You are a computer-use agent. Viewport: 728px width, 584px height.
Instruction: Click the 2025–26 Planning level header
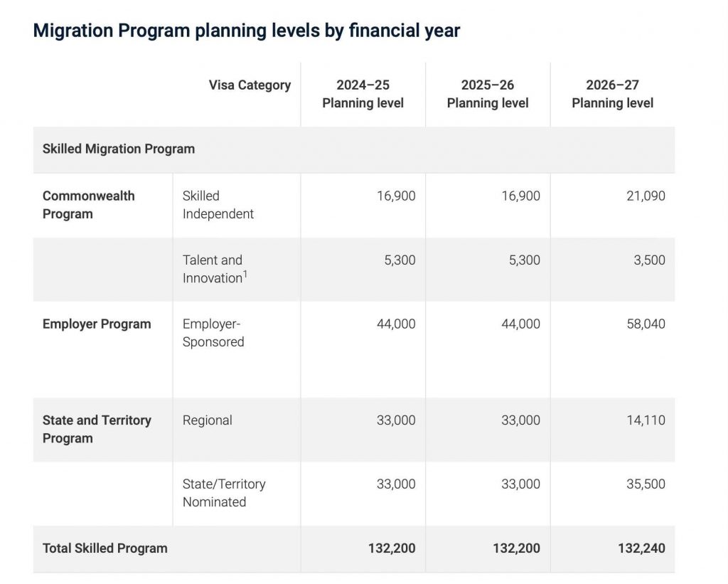[488, 94]
